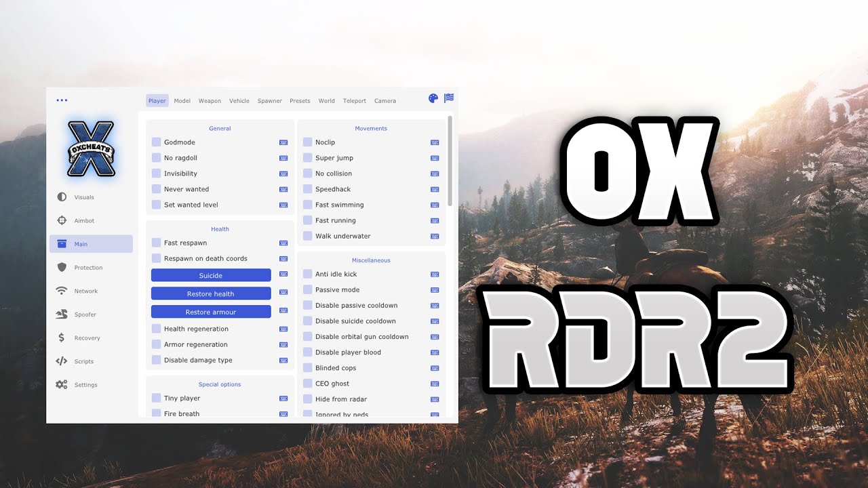Switch to the World tab
Image resolution: width=868 pixels, height=488 pixels.
tap(327, 101)
